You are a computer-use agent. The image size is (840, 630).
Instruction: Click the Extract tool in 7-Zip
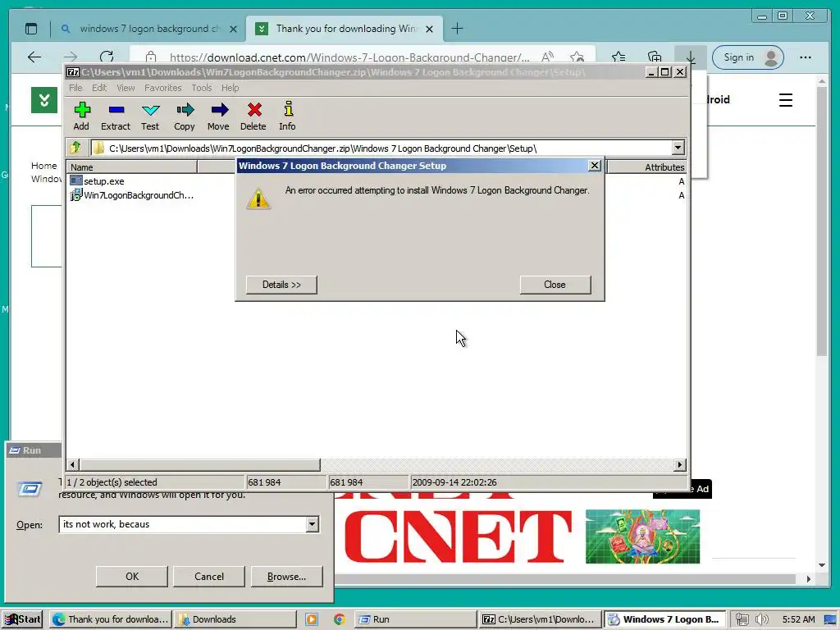tap(116, 116)
